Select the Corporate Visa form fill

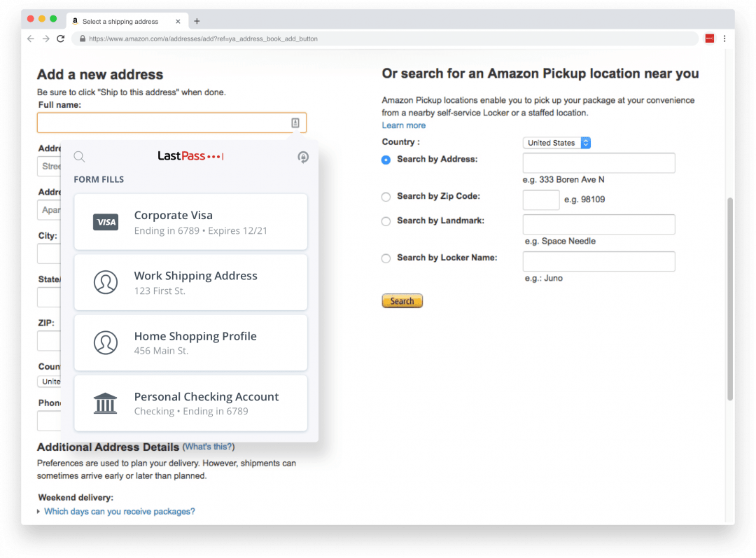(190, 222)
